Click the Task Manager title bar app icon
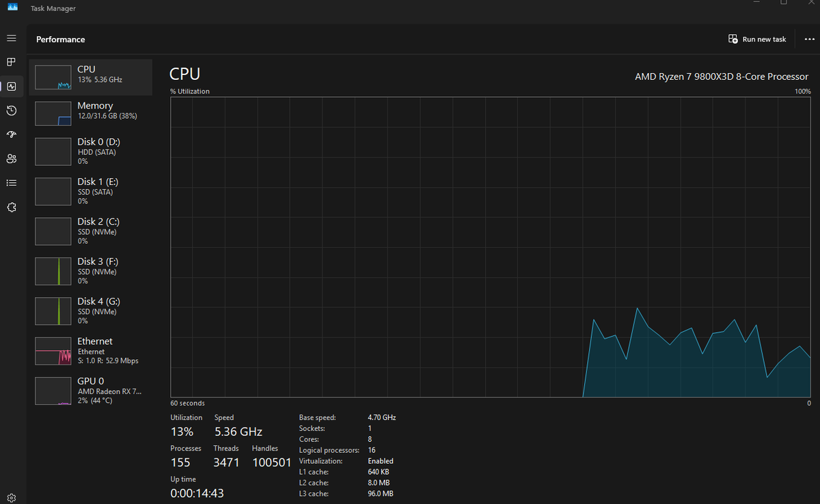This screenshot has height=504, width=820. (x=12, y=8)
